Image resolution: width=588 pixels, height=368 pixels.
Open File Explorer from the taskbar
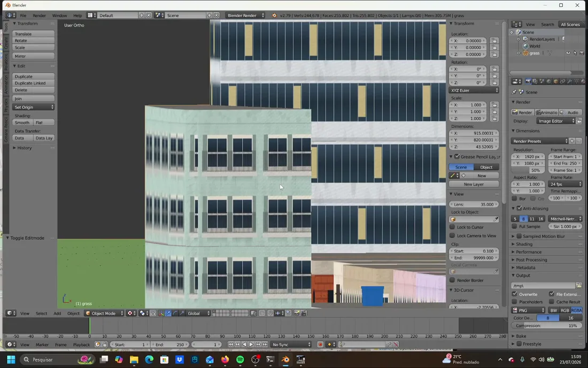click(134, 359)
